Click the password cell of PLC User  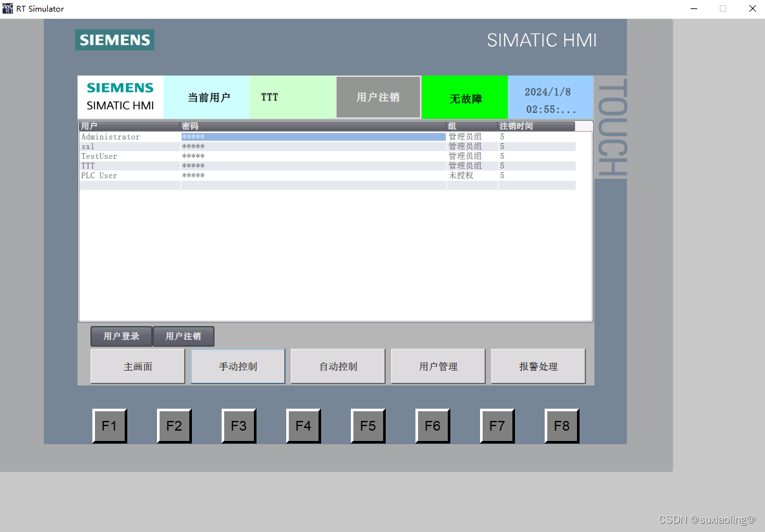[313, 176]
